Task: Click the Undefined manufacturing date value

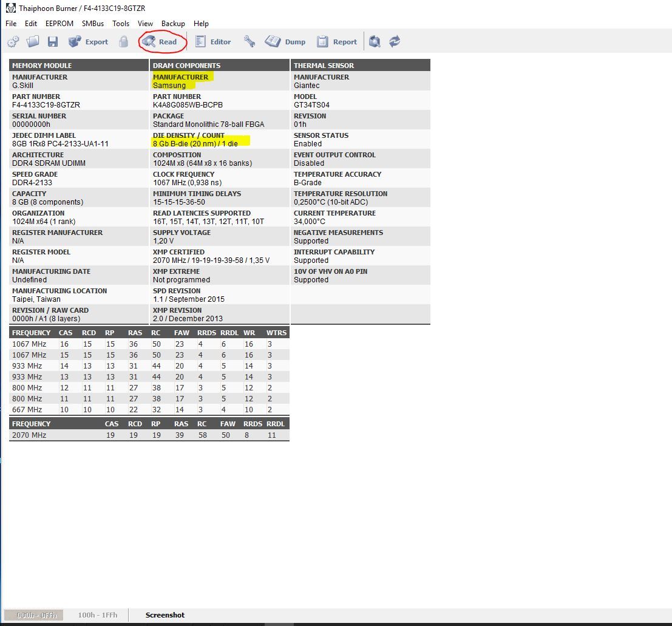Action: [30, 279]
